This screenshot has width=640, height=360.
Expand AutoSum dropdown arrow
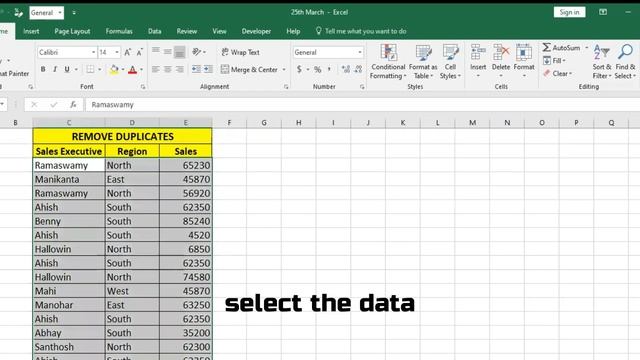587,48
